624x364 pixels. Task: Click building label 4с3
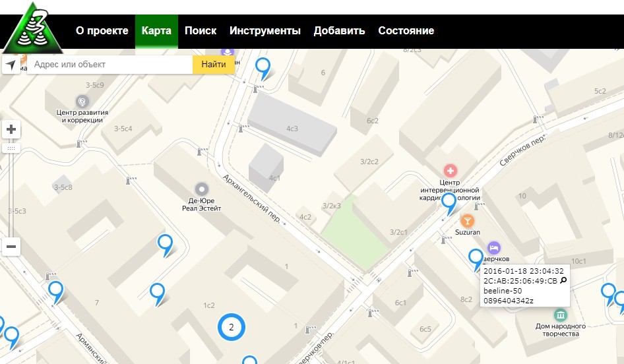click(x=292, y=129)
